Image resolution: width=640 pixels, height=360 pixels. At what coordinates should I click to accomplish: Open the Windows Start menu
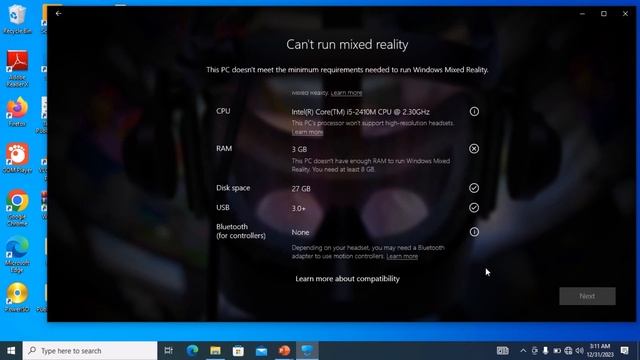tap(11, 351)
